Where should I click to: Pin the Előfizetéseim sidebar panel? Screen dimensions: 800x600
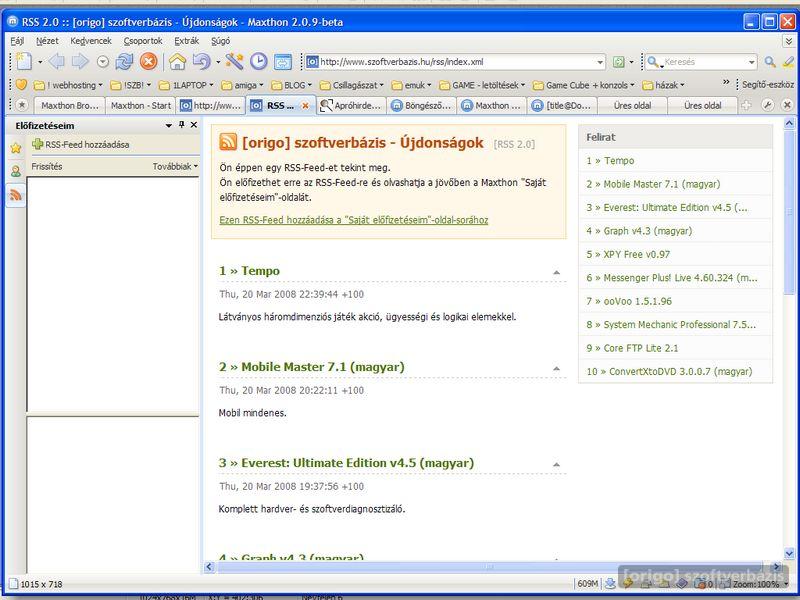[x=181, y=125]
